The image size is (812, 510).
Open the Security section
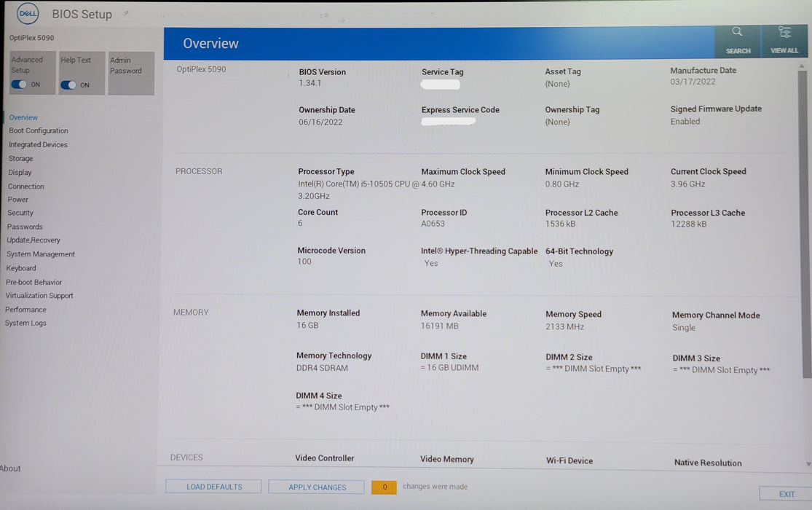tap(20, 213)
